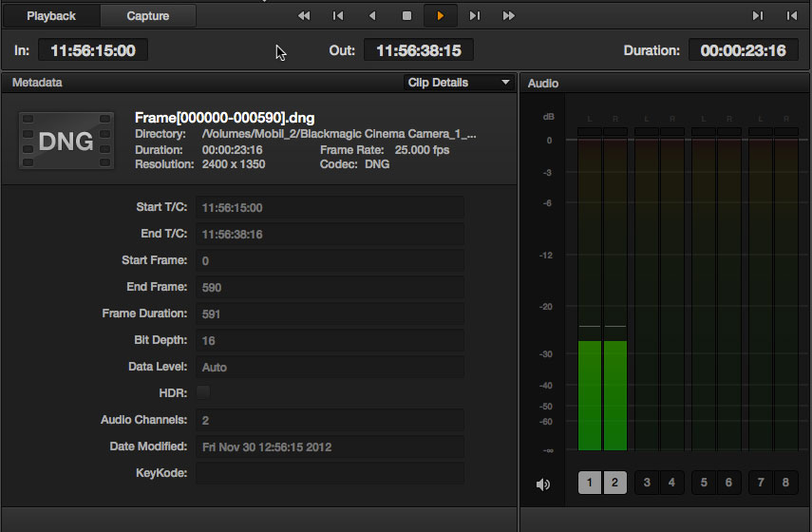812x532 pixels.
Task: Fast forward using the double-arrow icon
Action: pyautogui.click(x=509, y=16)
